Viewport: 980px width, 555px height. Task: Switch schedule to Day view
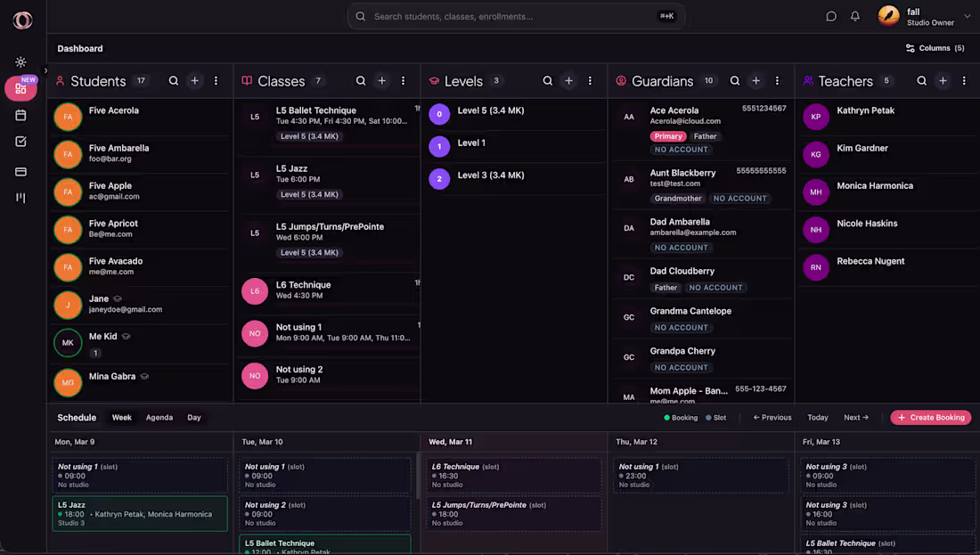click(194, 418)
